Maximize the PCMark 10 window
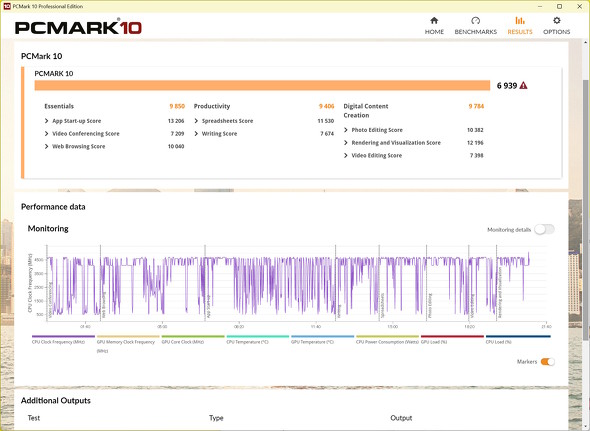Image resolution: width=590 pixels, height=431 pixels. pos(560,6)
